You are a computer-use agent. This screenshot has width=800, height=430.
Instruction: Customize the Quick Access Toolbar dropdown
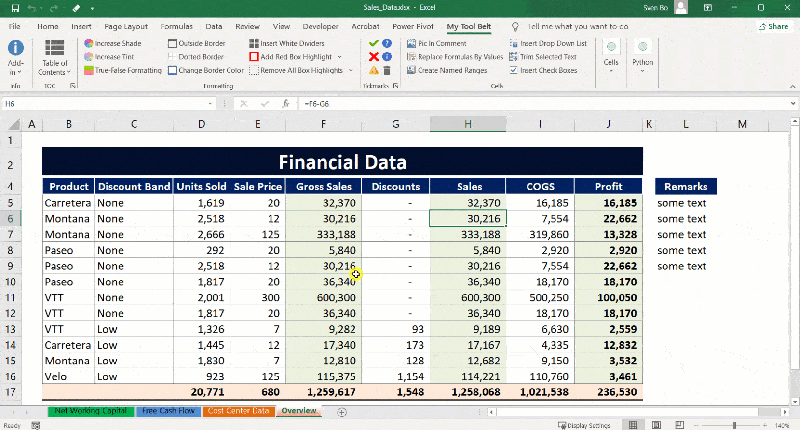point(92,8)
